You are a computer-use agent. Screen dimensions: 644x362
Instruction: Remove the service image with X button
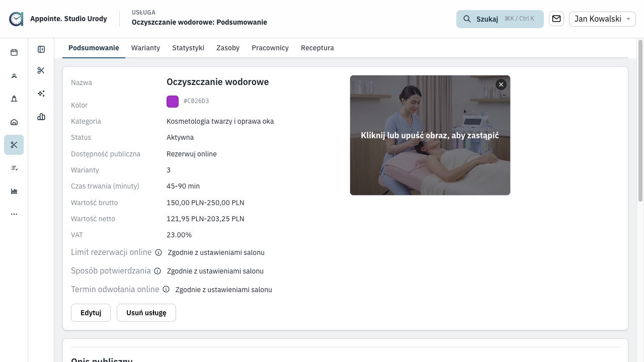(x=501, y=84)
